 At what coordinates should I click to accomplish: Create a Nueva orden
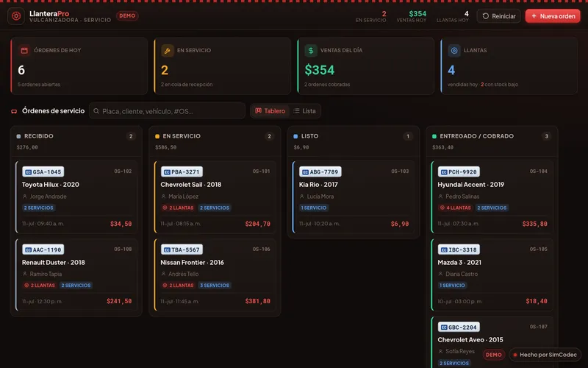(x=553, y=16)
